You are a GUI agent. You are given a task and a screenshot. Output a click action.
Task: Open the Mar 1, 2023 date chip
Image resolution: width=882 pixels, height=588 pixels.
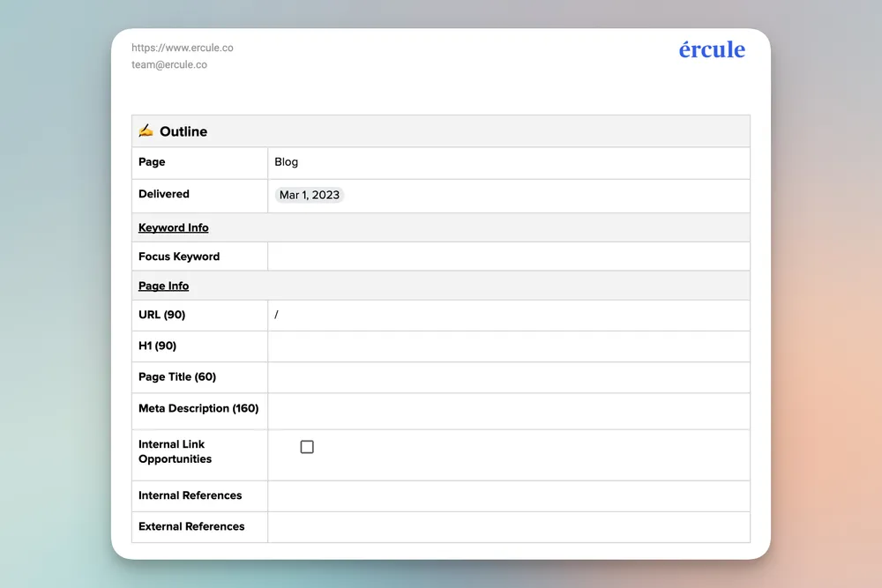pos(309,195)
